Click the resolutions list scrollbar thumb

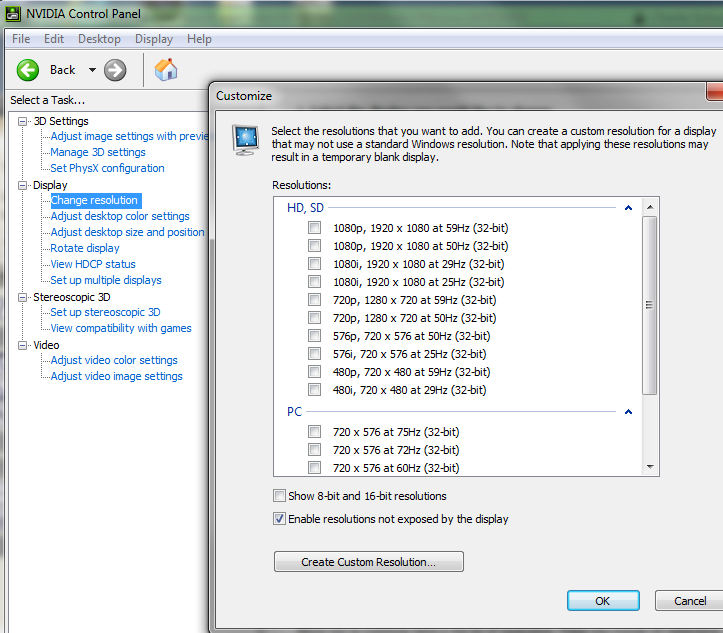[650, 305]
